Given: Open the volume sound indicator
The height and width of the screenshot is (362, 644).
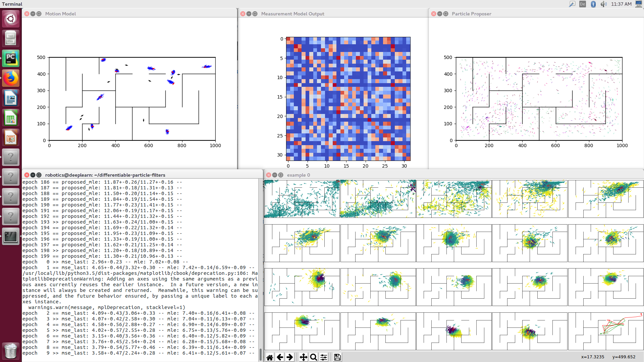Looking at the screenshot, I should coord(603,4).
